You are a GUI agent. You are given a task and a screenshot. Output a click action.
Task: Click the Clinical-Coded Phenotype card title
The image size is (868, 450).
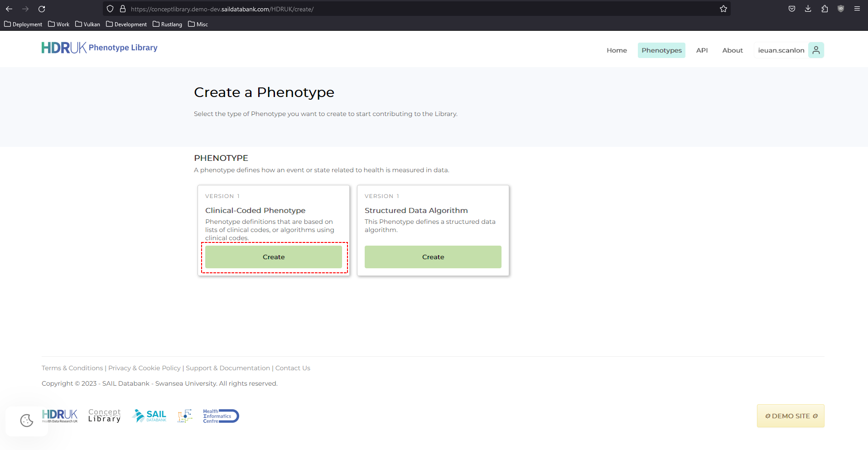256,210
